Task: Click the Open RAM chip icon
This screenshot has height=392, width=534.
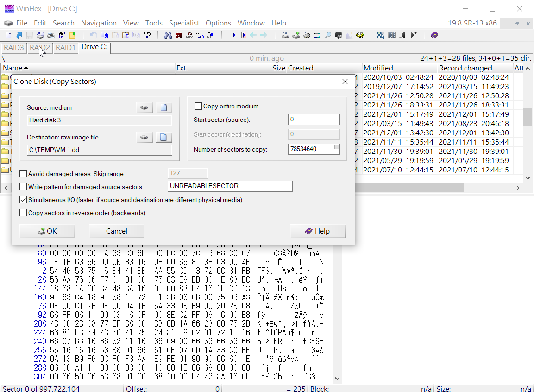Action: [x=307, y=35]
